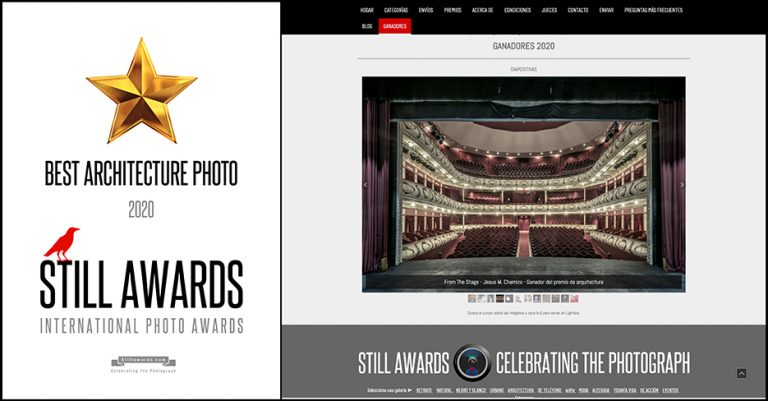Click the stillawards.com badge on poster

coord(143,361)
